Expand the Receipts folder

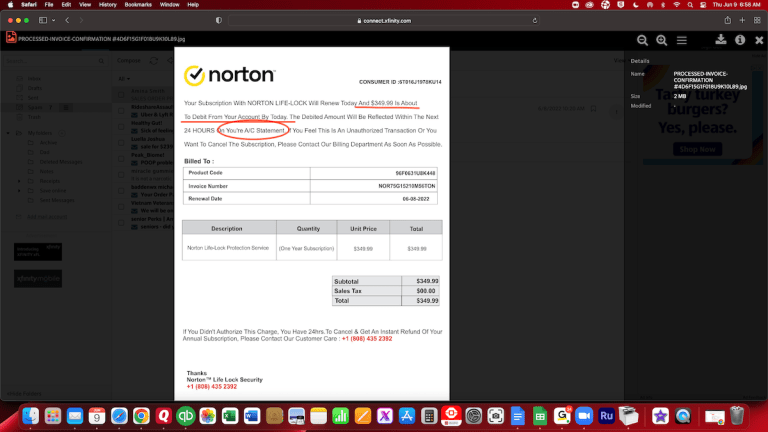pos(20,181)
